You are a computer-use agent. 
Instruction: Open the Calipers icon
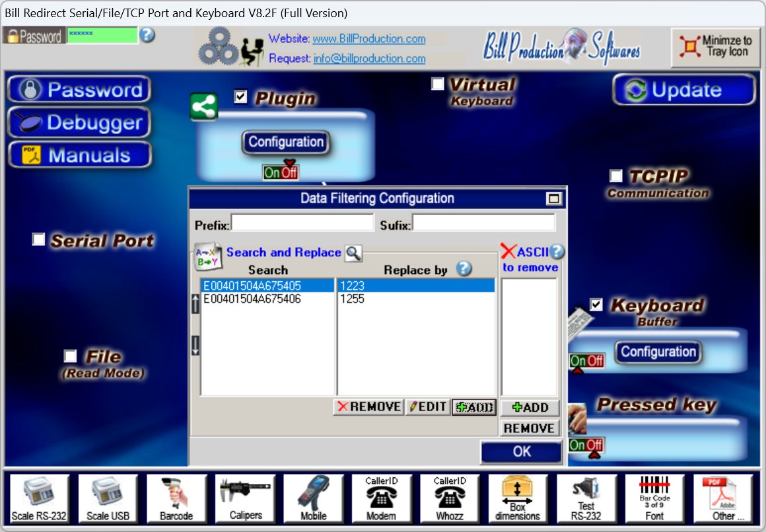pyautogui.click(x=245, y=498)
